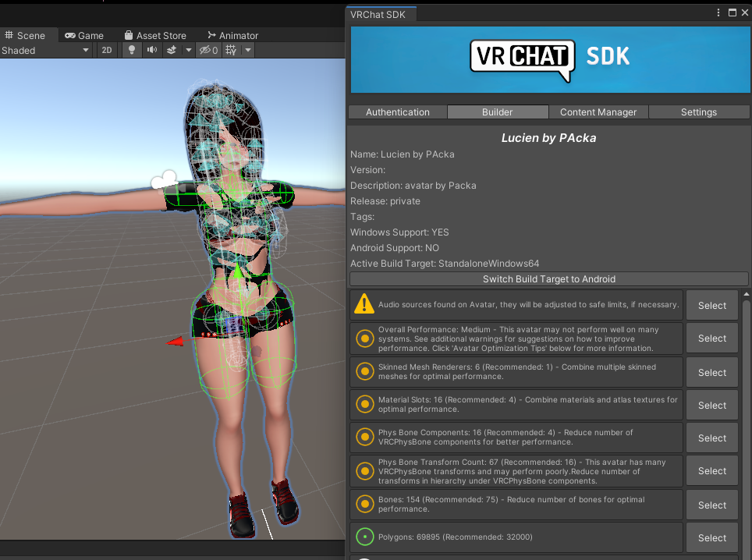Click Select beside Phys Bone Components message
This screenshot has height=560, width=752.
(712, 438)
